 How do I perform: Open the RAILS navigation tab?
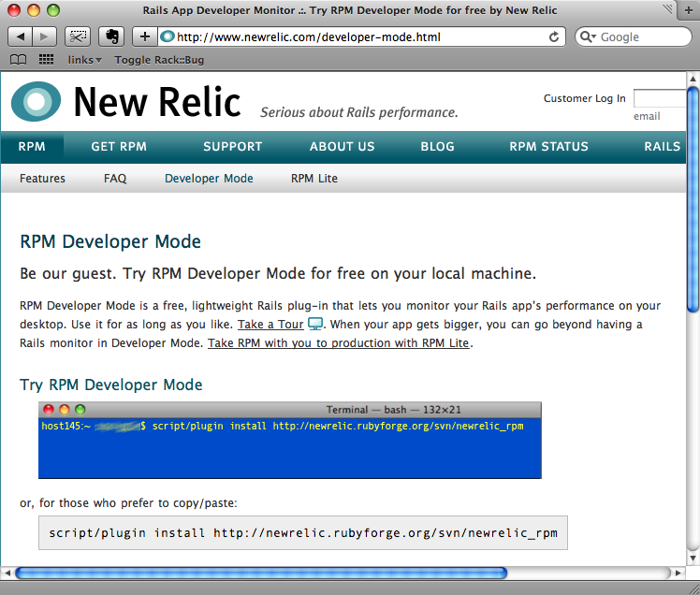pos(662,147)
